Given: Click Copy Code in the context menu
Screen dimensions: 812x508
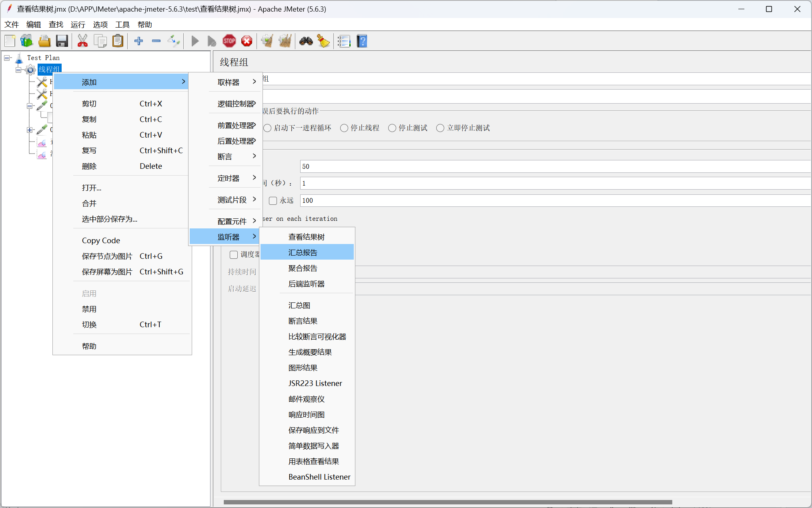Looking at the screenshot, I should pos(101,240).
